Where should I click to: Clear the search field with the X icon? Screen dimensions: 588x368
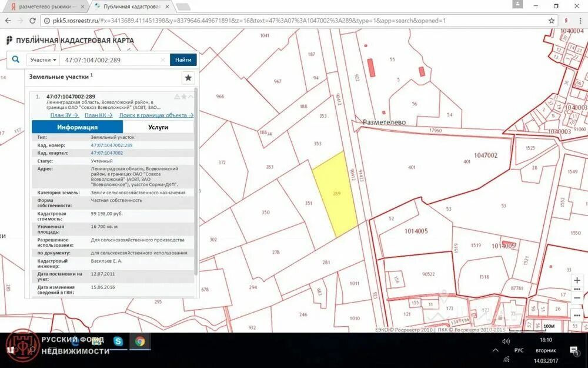pyautogui.click(x=163, y=59)
